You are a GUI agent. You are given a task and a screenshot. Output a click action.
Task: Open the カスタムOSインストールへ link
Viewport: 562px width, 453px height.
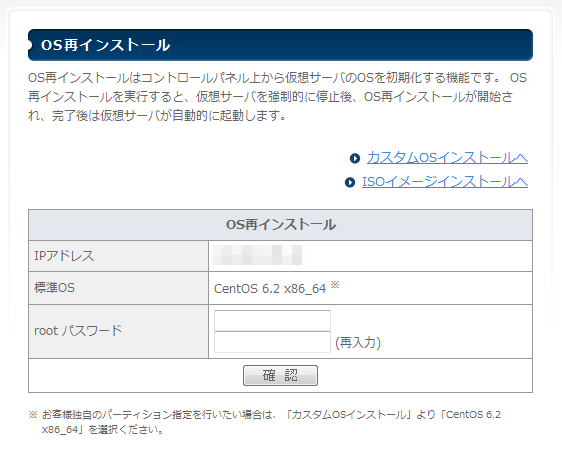[447, 158]
